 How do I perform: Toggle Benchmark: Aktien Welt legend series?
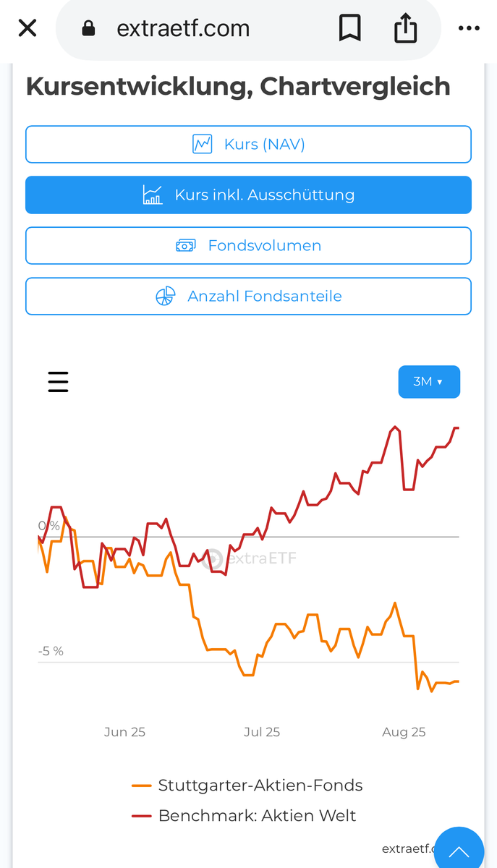(x=258, y=816)
